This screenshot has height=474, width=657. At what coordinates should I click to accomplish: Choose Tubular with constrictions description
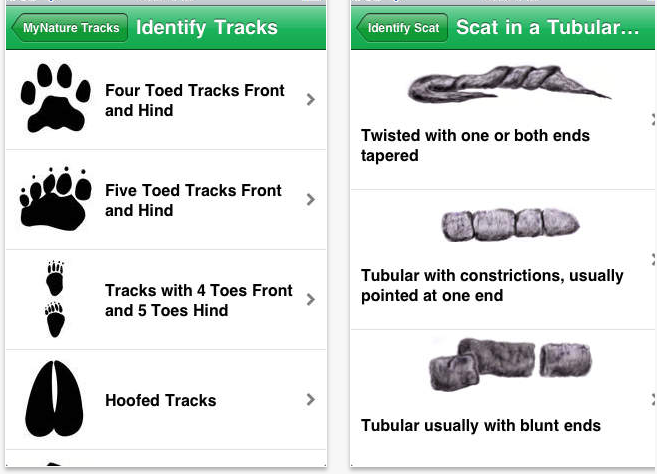click(492, 285)
